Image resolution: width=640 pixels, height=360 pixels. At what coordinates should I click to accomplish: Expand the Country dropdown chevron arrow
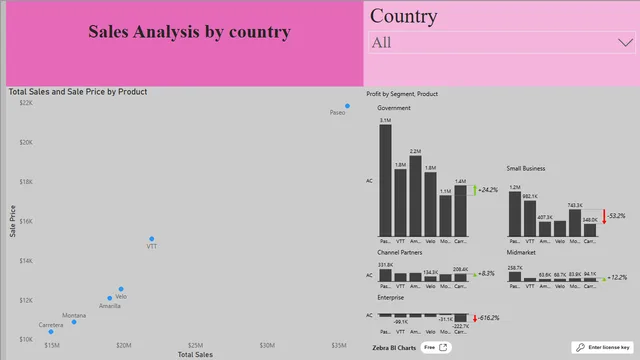click(625, 42)
